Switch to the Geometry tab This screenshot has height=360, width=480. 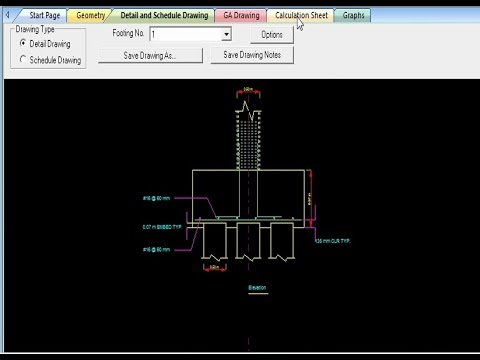90,15
